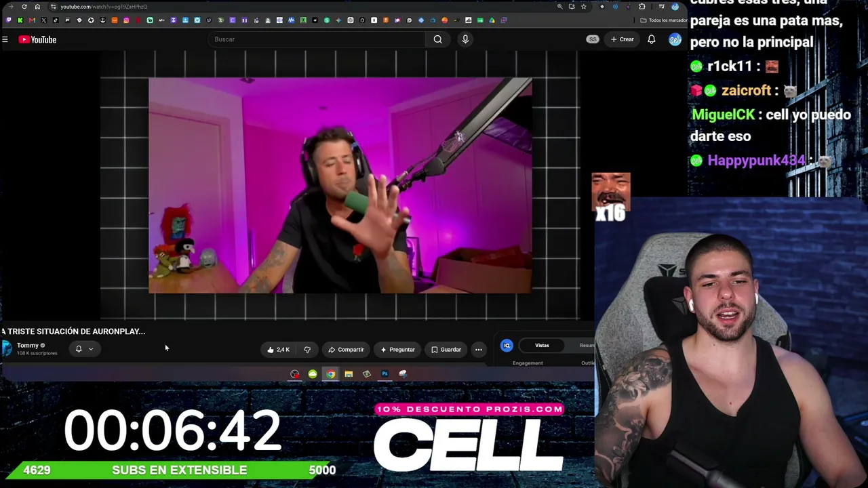Start voice search with the microphone icon
Viewport: 868px width, 488px height.
coord(465,39)
